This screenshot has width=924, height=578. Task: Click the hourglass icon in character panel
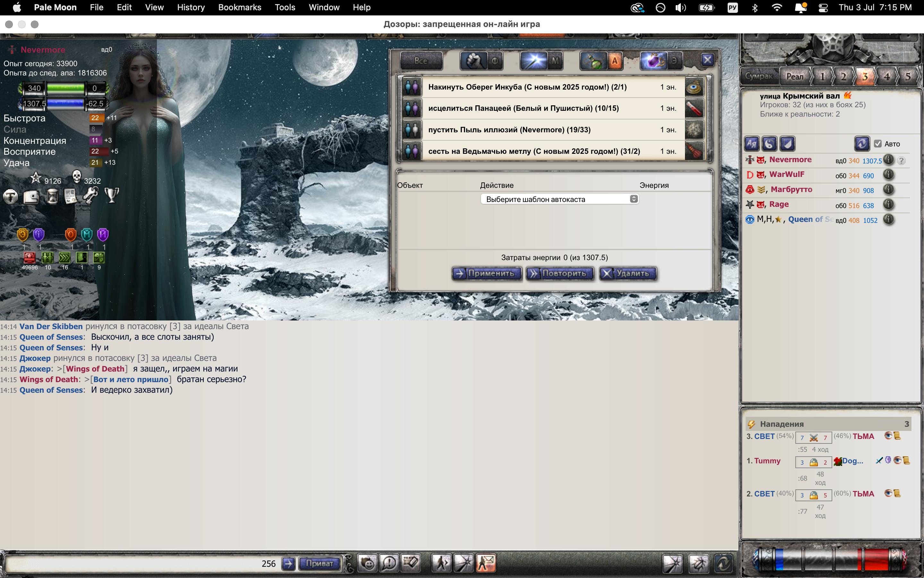click(x=52, y=197)
